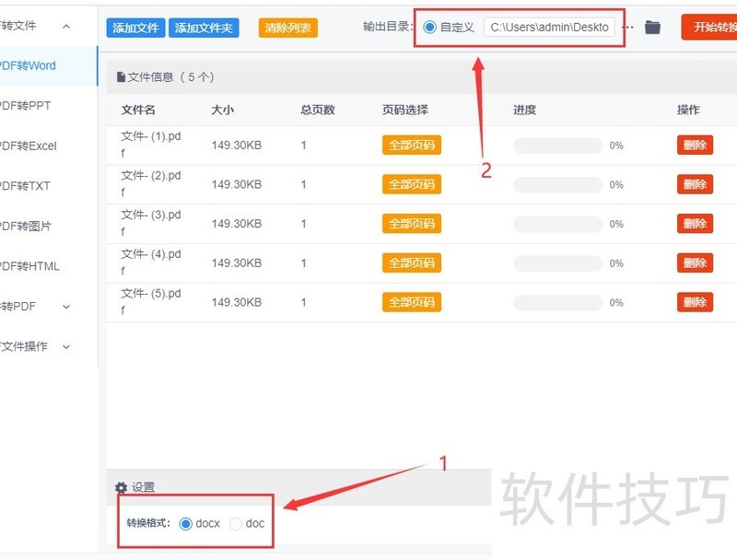Click 全部页码 for 文件- (4).pdf
Image resolution: width=737 pixels, height=560 pixels.
tap(412, 262)
